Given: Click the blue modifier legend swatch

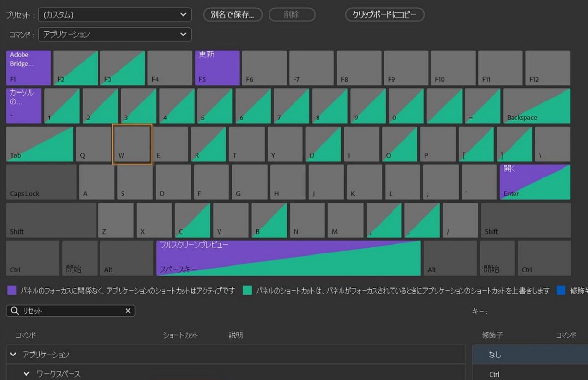Looking at the screenshot, I should tap(561, 291).
